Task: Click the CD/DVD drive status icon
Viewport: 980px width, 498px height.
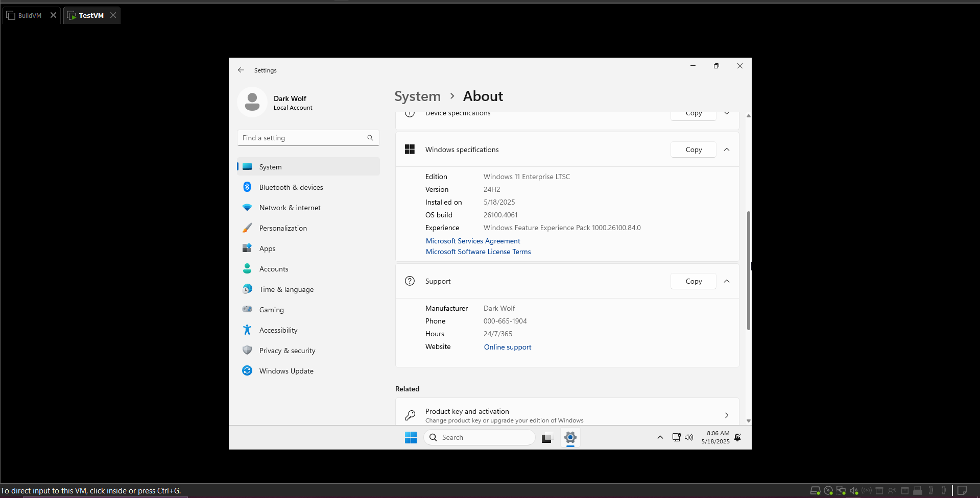Action: [x=828, y=491]
